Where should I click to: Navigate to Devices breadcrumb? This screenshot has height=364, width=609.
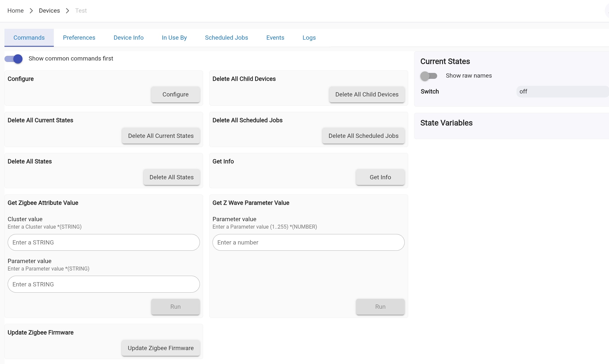49,11
